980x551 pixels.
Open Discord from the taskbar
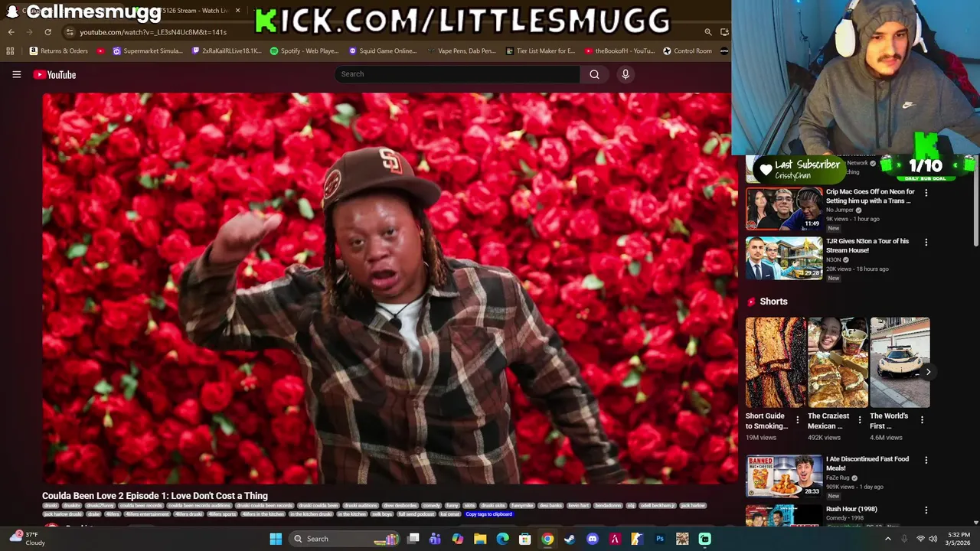tap(592, 539)
